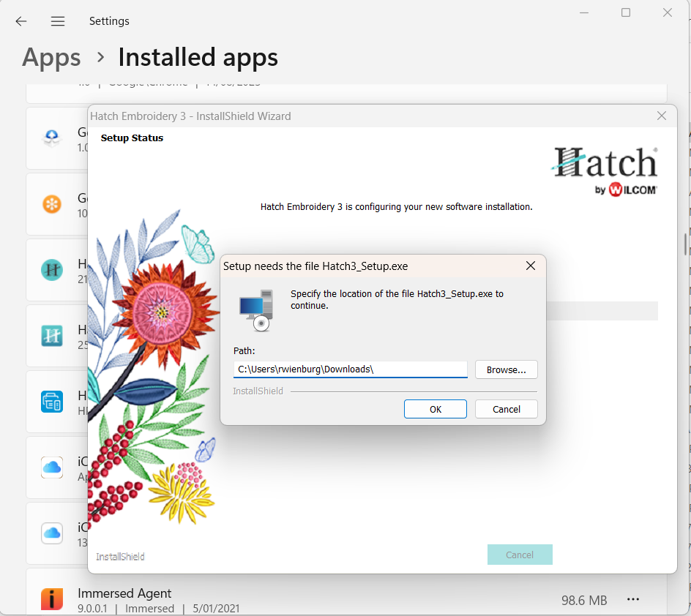Click the round teal Hatch app icon
The height and width of the screenshot is (616, 691).
pos(52,270)
